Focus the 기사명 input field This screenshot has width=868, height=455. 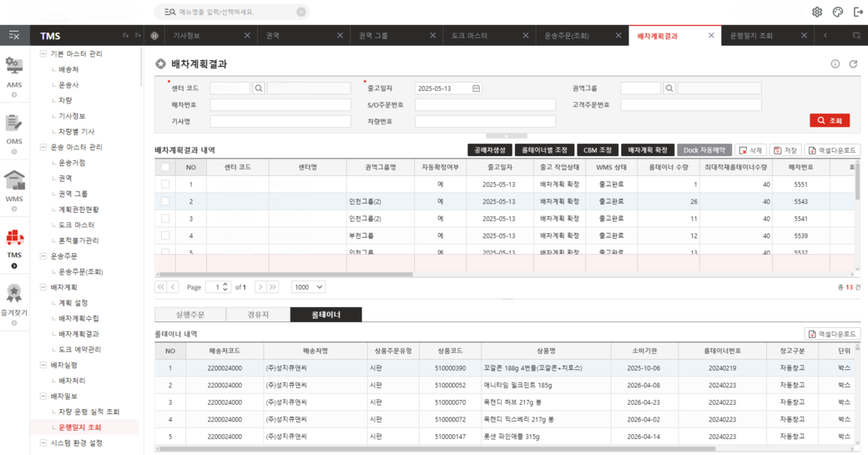280,121
